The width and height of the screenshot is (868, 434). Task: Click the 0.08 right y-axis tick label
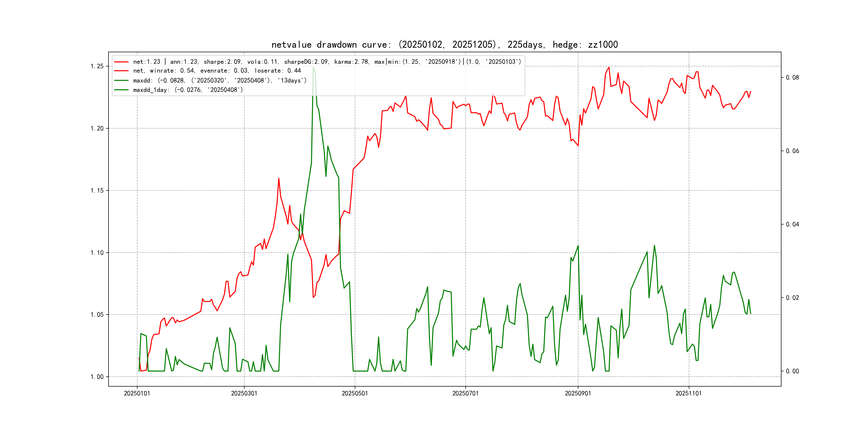[792, 78]
